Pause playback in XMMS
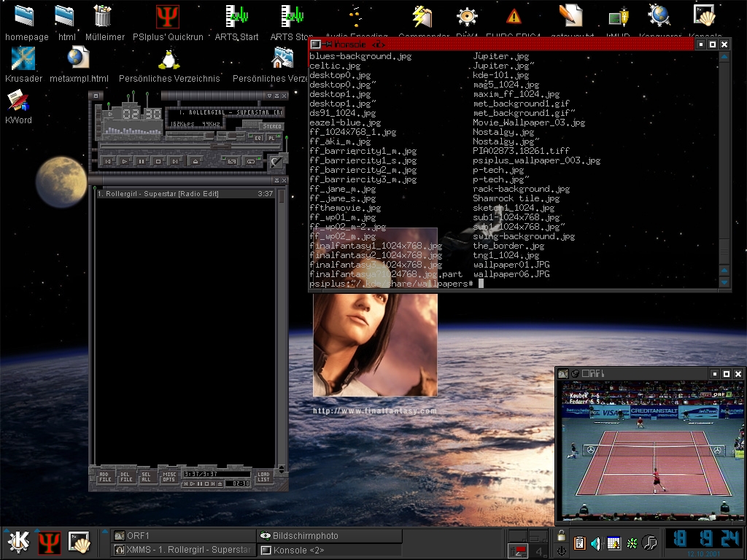The image size is (747, 560). (142, 161)
